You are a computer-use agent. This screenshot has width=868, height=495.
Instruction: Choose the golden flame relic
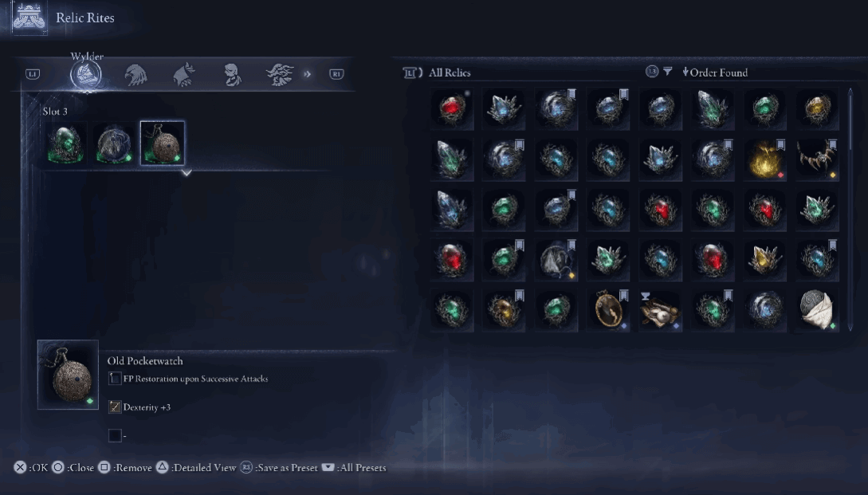pos(764,159)
